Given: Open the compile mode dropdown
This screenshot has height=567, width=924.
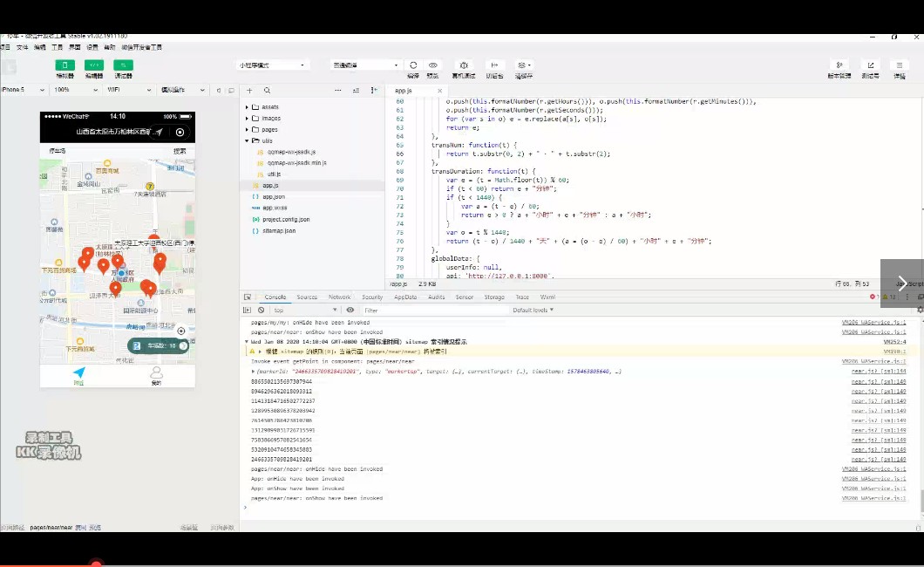Looking at the screenshot, I should (365, 65).
